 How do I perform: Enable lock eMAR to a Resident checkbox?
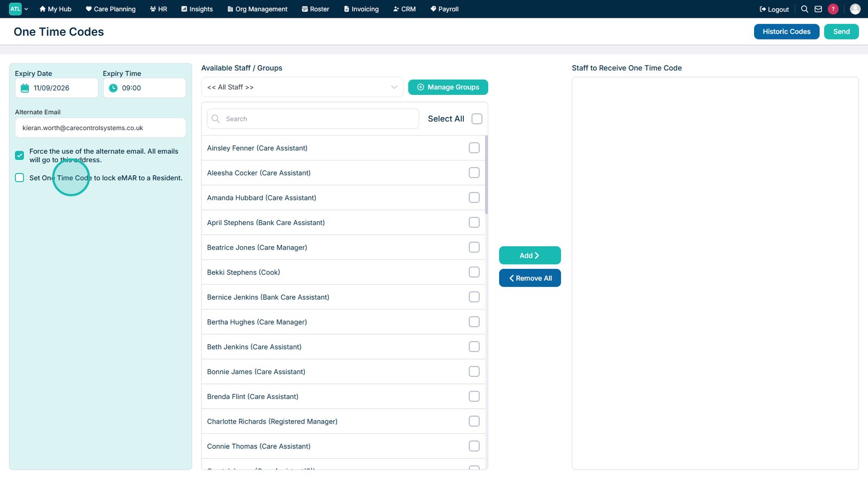coord(20,178)
